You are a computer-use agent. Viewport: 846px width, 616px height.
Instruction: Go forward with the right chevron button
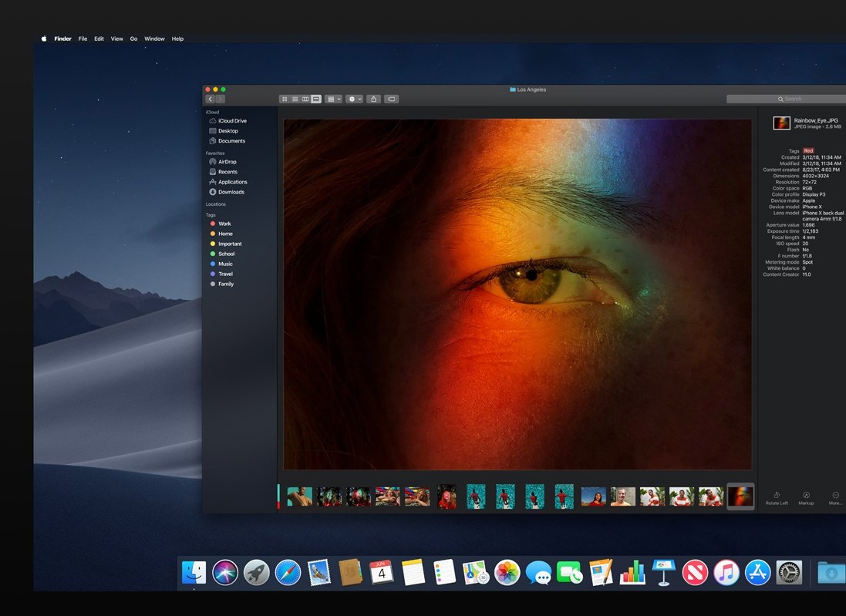point(220,99)
